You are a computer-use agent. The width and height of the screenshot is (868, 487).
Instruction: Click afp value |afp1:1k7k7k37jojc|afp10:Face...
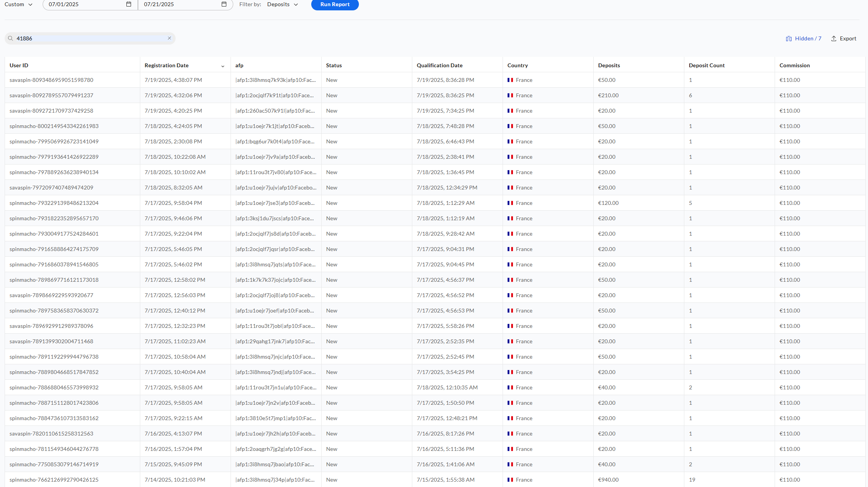[x=276, y=280]
